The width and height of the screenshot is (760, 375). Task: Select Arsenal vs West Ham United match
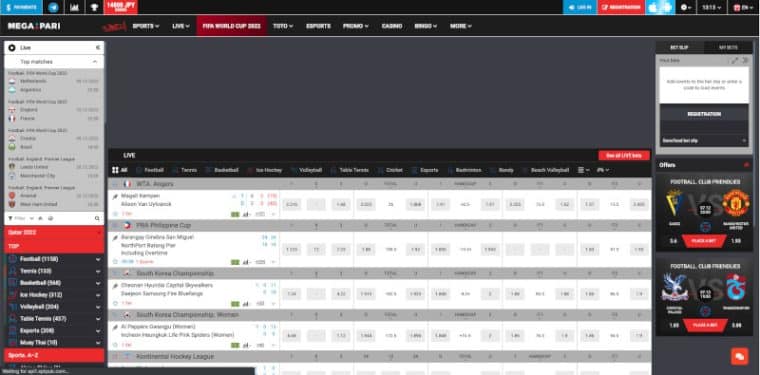click(x=53, y=199)
